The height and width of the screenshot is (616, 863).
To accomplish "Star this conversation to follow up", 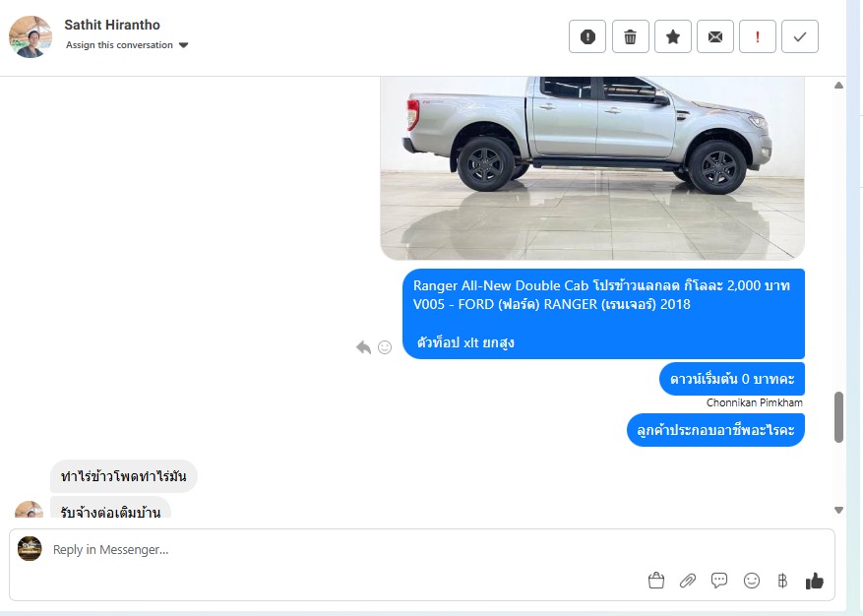I will coord(672,36).
